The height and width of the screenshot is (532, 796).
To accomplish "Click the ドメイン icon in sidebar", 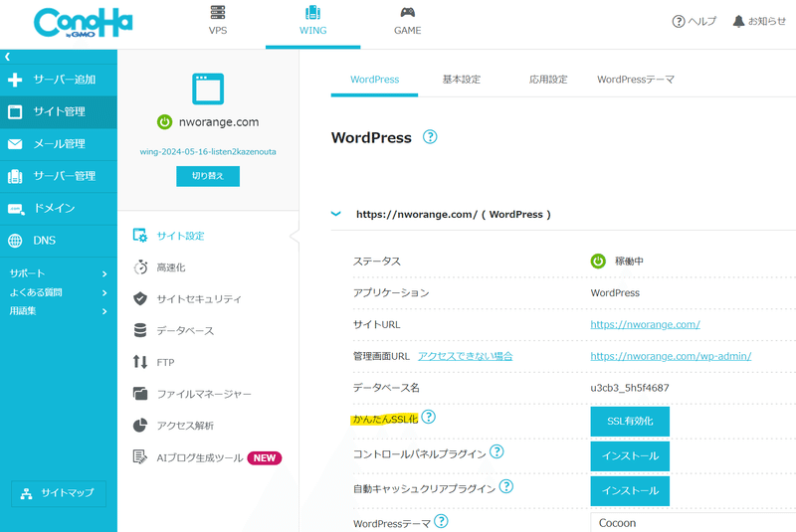I will coord(16,209).
